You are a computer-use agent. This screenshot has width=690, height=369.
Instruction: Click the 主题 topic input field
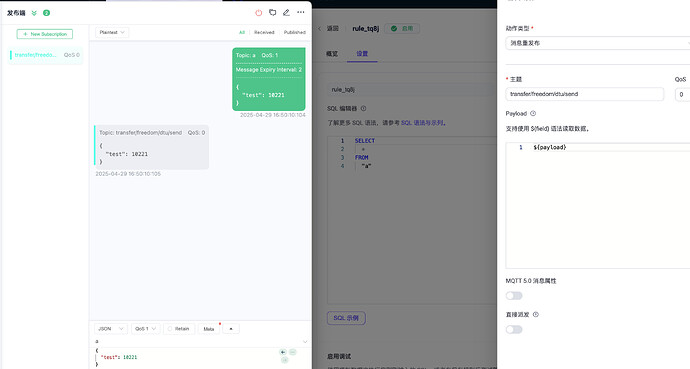pyautogui.click(x=584, y=94)
